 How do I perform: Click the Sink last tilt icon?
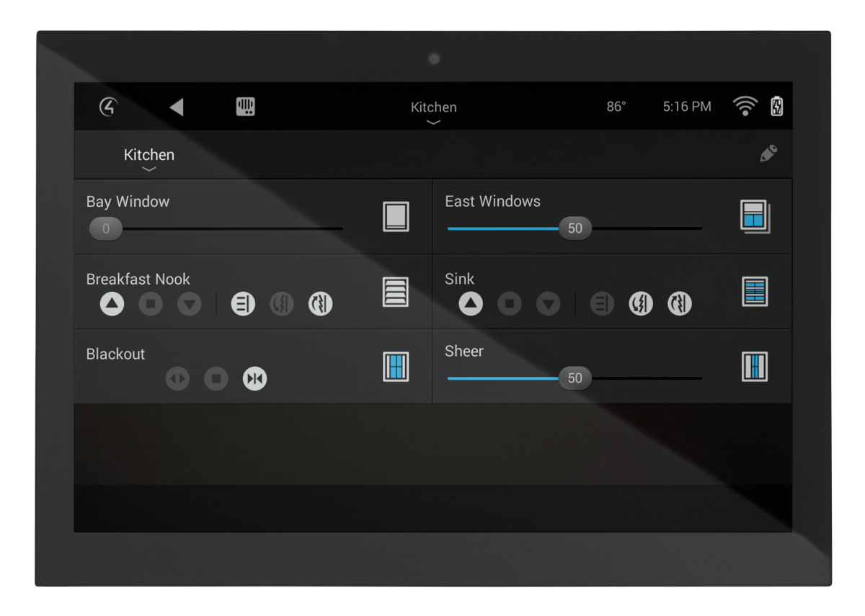click(x=680, y=304)
